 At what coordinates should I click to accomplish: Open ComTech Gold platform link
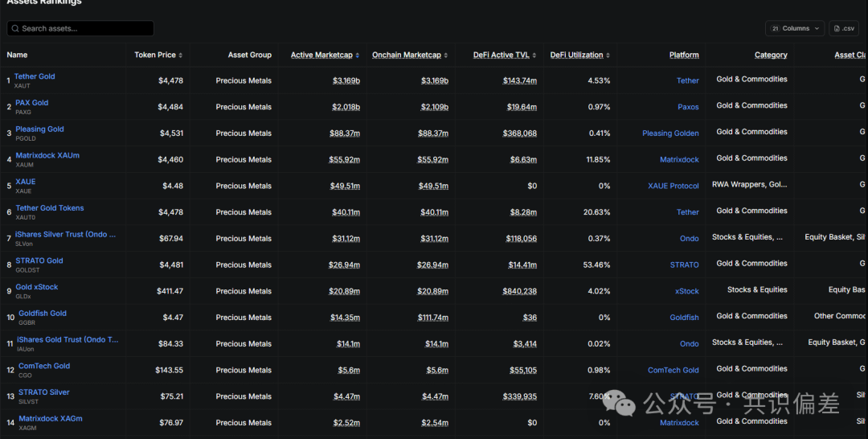(674, 370)
